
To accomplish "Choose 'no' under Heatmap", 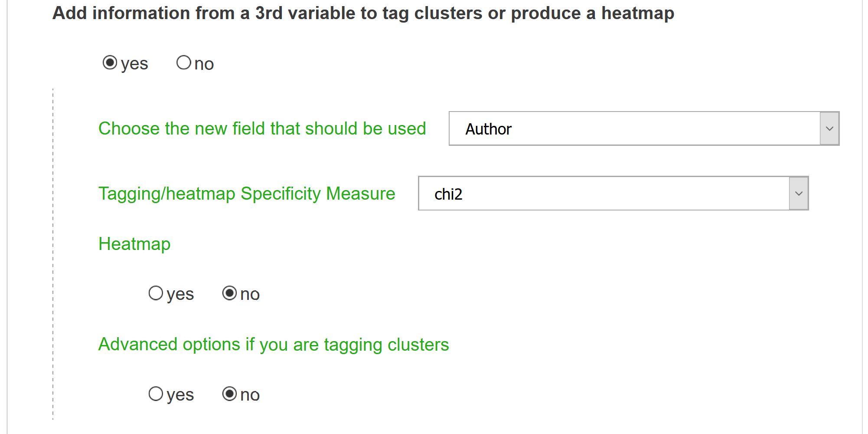I will coord(229,293).
